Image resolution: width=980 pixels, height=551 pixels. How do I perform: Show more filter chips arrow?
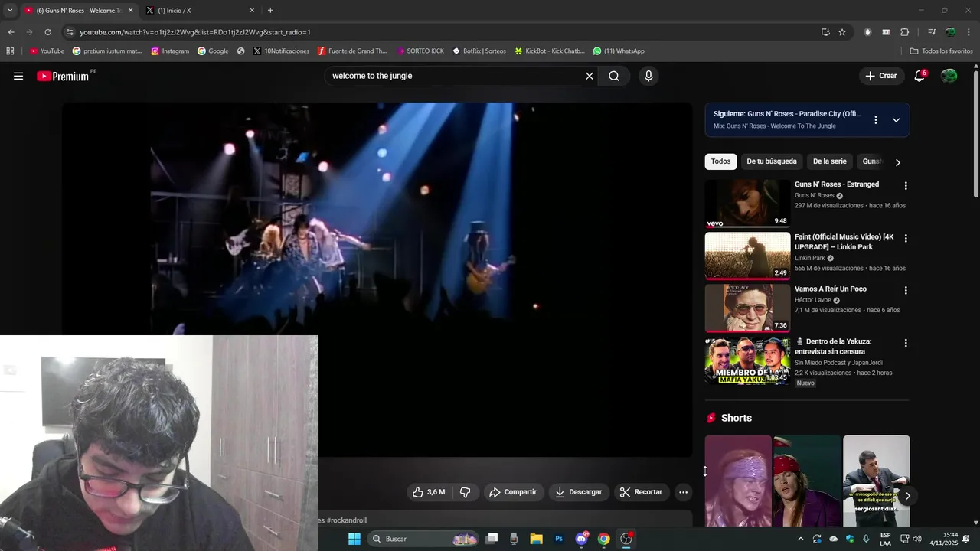coord(897,162)
